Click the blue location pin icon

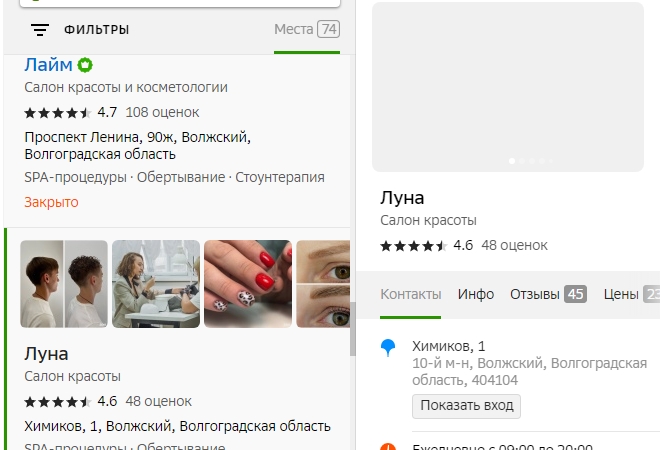[389, 347]
